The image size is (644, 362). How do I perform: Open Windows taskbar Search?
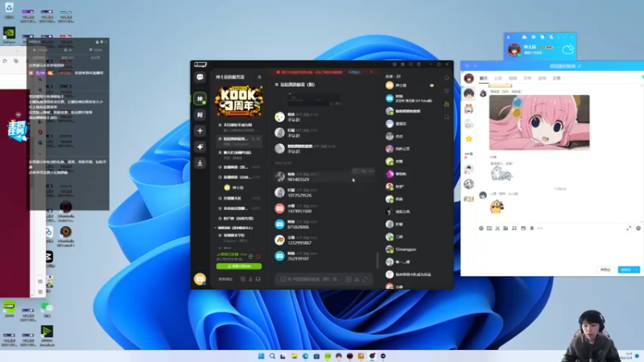(272, 356)
